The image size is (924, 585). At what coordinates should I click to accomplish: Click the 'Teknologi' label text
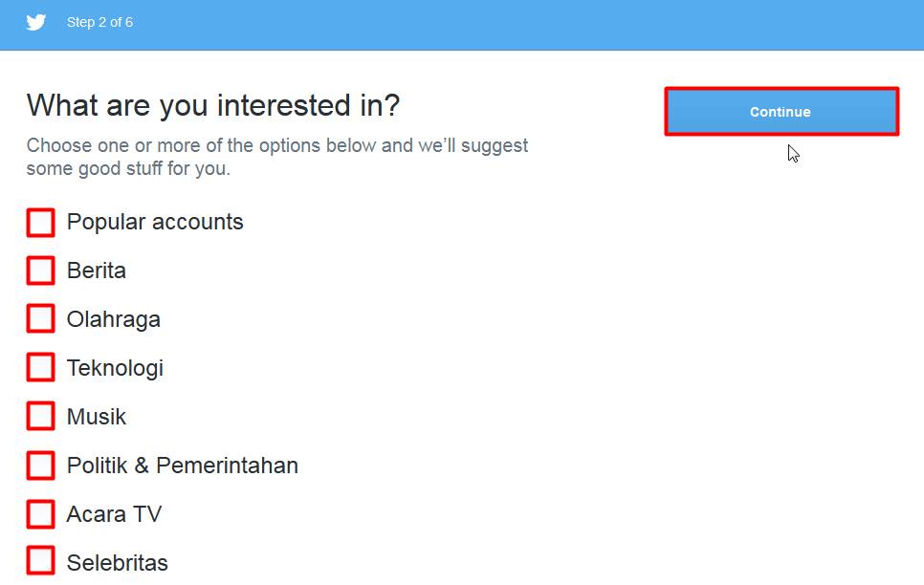(x=115, y=368)
